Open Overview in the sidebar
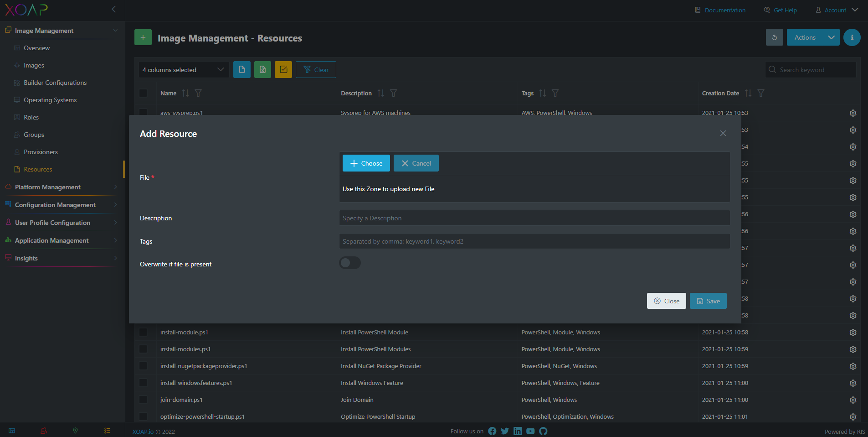Screen dimensions: 868x437 coord(36,48)
